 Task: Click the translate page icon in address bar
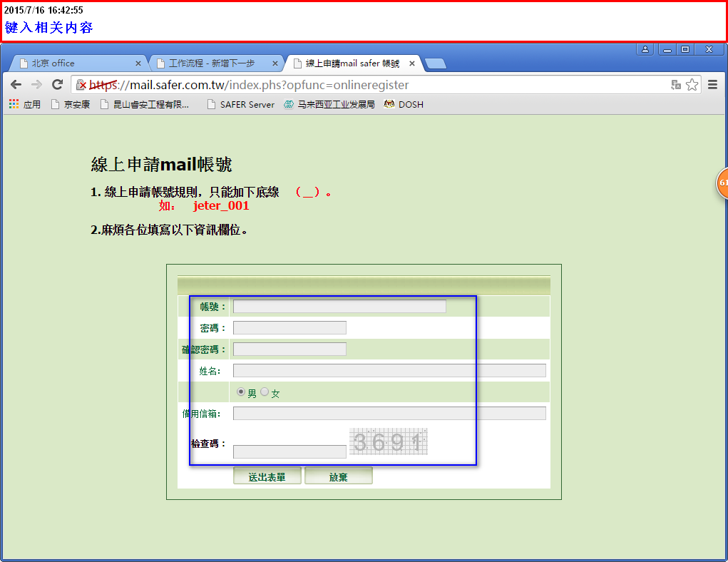click(675, 85)
